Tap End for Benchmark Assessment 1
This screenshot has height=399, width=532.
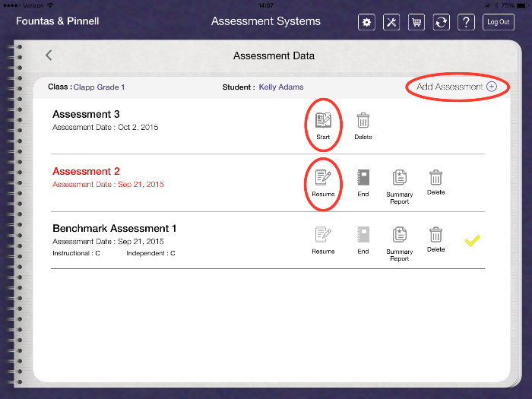coord(363,240)
